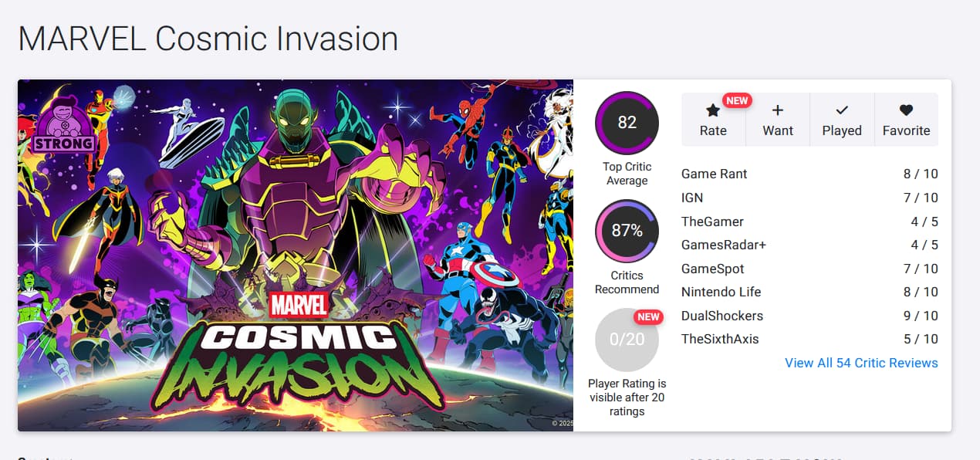Click the Rate star icon
The width and height of the screenshot is (980, 460).
click(713, 111)
